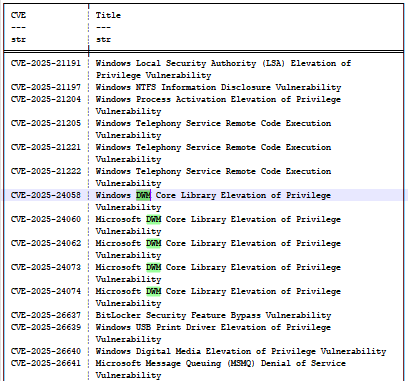Click highlighted DWM in the CVE-2025-24062 row
The image size is (408, 381).
(153, 243)
